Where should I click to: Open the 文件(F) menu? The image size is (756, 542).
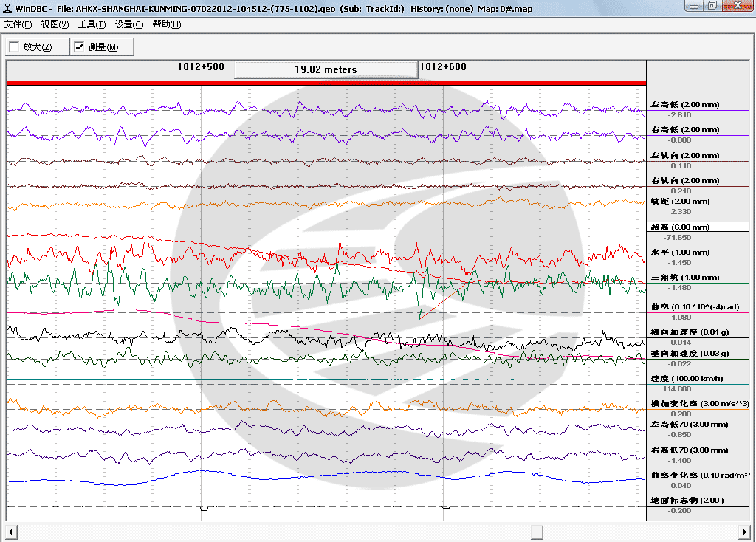click(x=18, y=24)
